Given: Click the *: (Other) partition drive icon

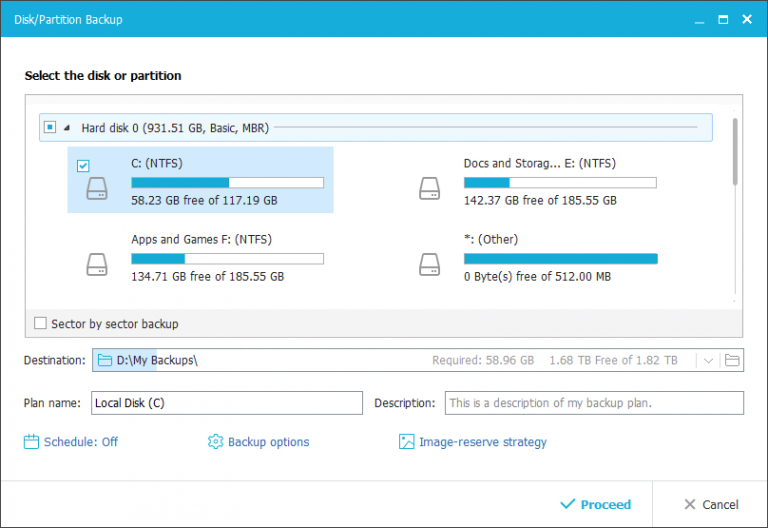Looking at the screenshot, I should coord(429,265).
